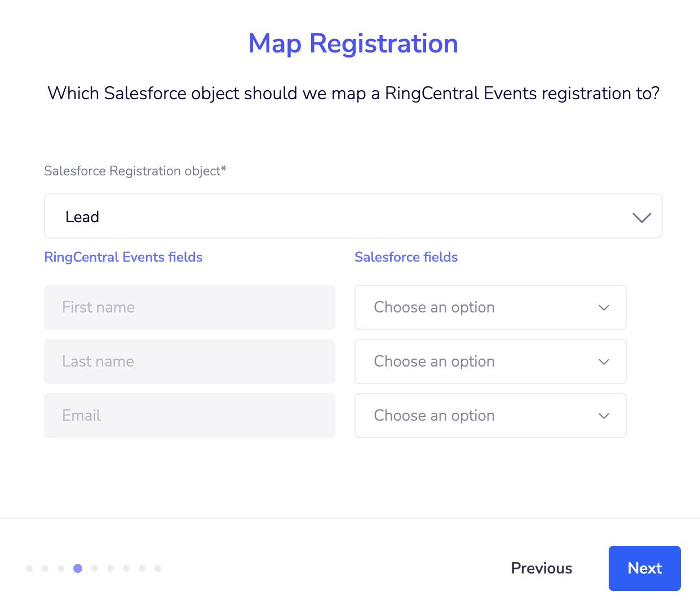Click the Email RingCentral Events field
This screenshot has width=700, height=609.
click(189, 416)
